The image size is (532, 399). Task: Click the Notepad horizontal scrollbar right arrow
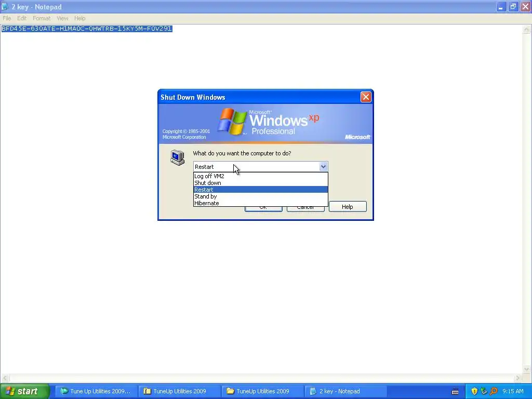pyautogui.click(x=517, y=378)
